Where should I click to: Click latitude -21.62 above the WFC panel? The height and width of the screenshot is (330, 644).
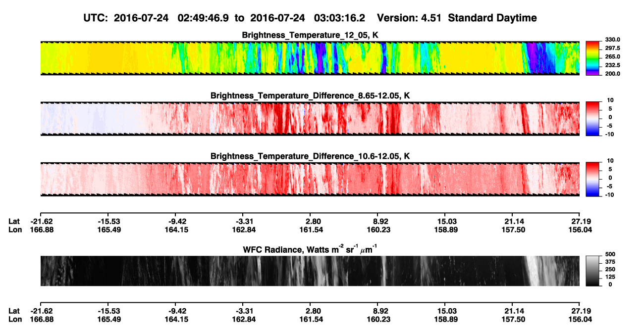(x=41, y=221)
